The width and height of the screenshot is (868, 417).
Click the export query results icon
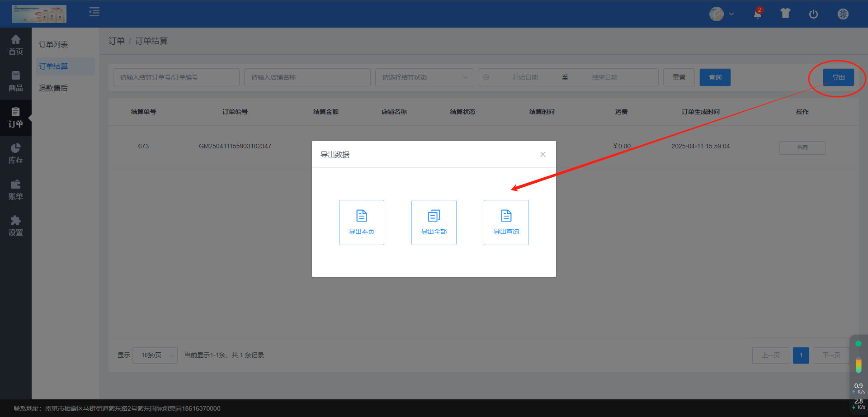(x=506, y=216)
